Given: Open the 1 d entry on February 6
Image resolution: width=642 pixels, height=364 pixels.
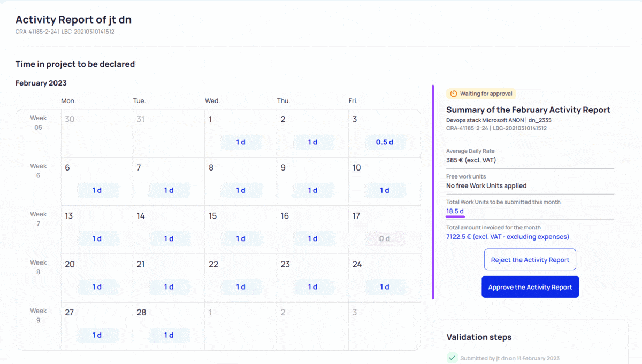Looking at the screenshot, I should pyautogui.click(x=97, y=190).
